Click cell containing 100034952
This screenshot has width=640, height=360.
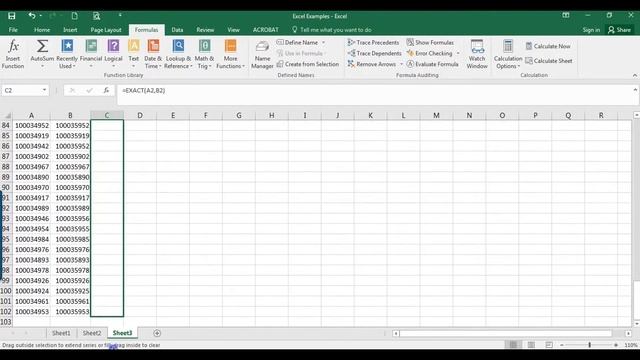point(32,125)
